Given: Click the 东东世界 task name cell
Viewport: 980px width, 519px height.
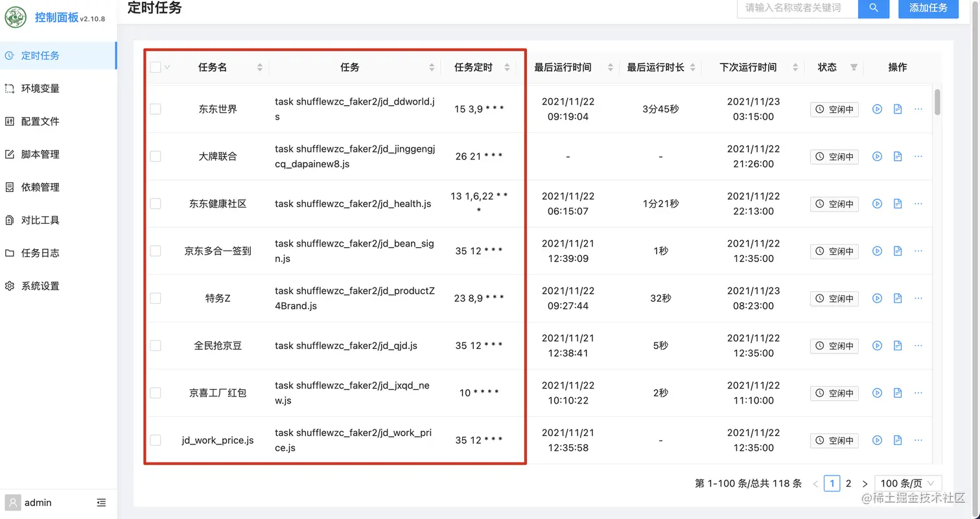Looking at the screenshot, I should 218,109.
